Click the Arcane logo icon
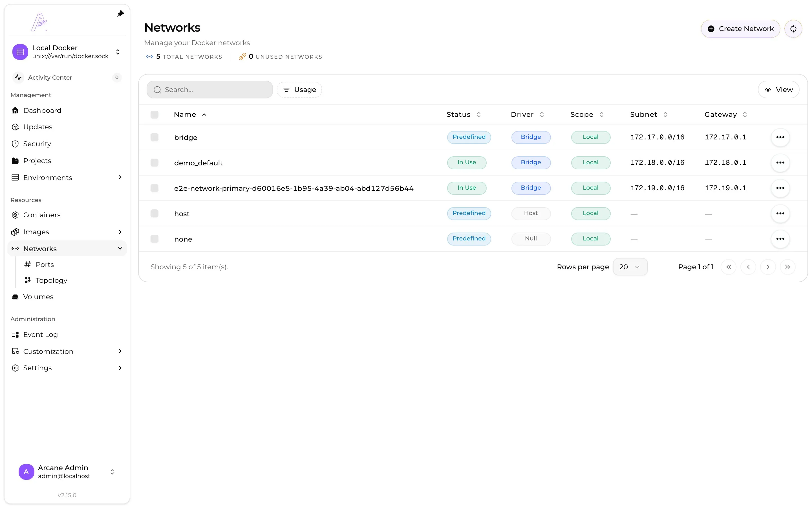 click(x=39, y=22)
